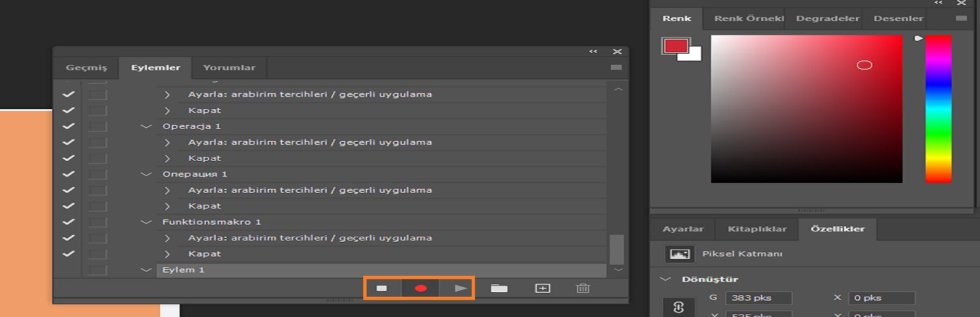Expand the Kapat step under Funktionsmakro 1
Screen dimensions: 980x317
pos(167,254)
